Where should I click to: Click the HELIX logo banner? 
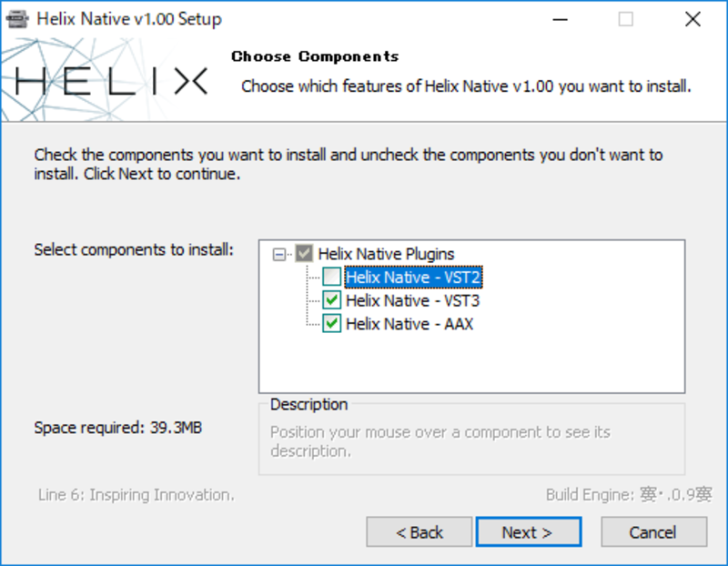[x=109, y=80]
